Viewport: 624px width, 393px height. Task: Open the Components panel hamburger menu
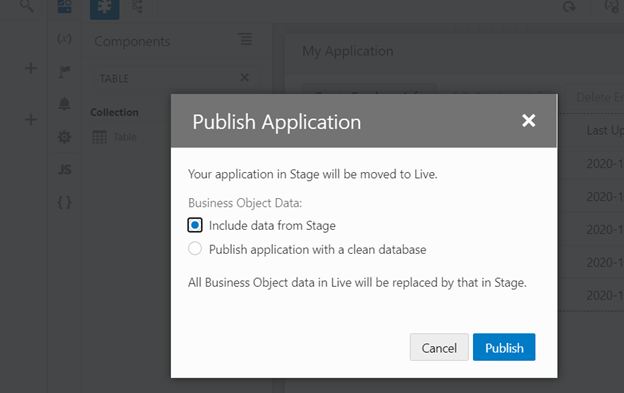[245, 39]
